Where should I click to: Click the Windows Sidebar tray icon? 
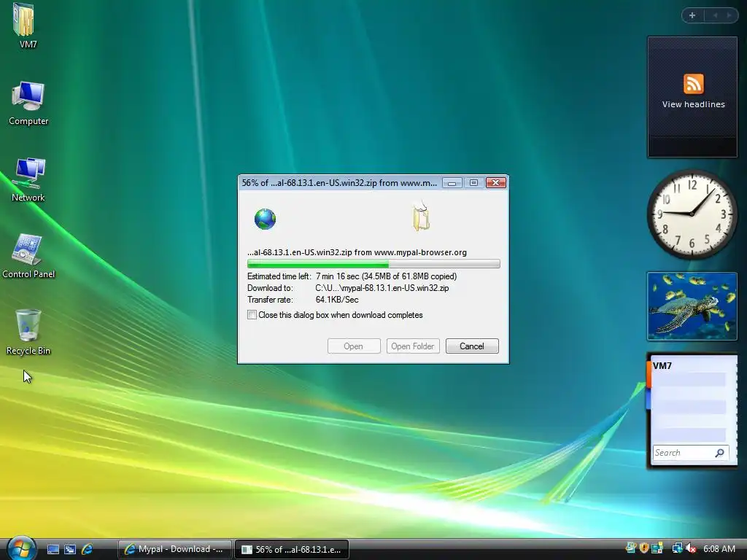point(657,548)
